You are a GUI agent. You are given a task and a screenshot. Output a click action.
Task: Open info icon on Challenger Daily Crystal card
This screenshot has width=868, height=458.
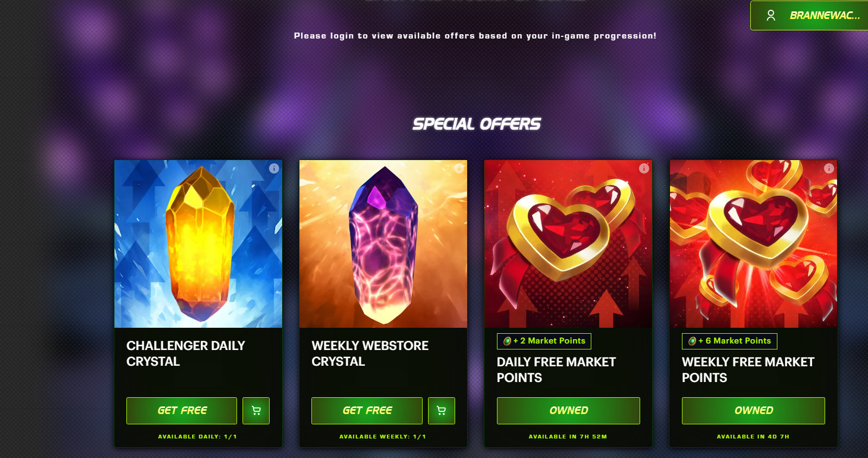click(274, 168)
